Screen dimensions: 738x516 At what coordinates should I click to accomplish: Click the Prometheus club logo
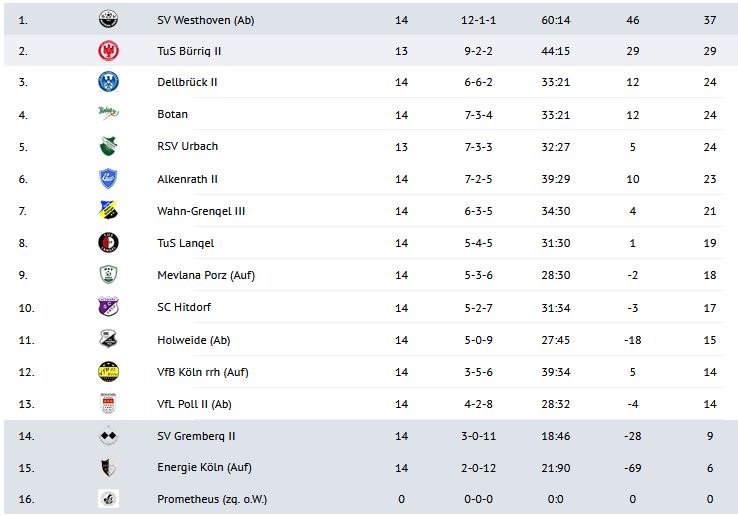[x=108, y=500]
